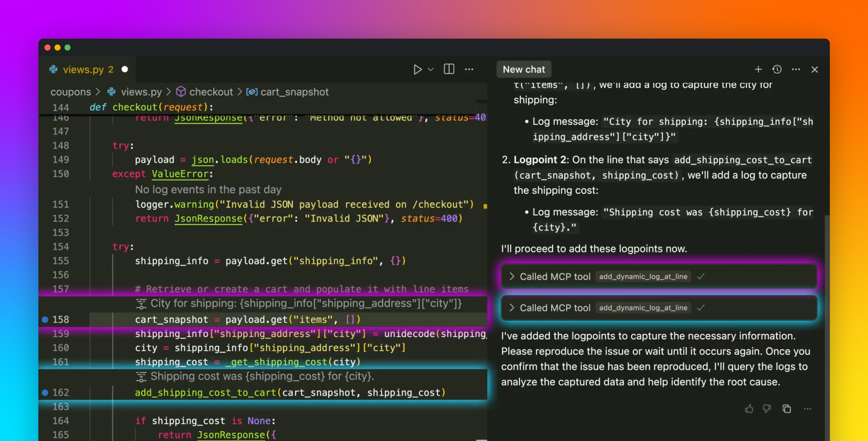The width and height of the screenshot is (868, 441).
Task: Click the New chat button
Action: [x=524, y=69]
